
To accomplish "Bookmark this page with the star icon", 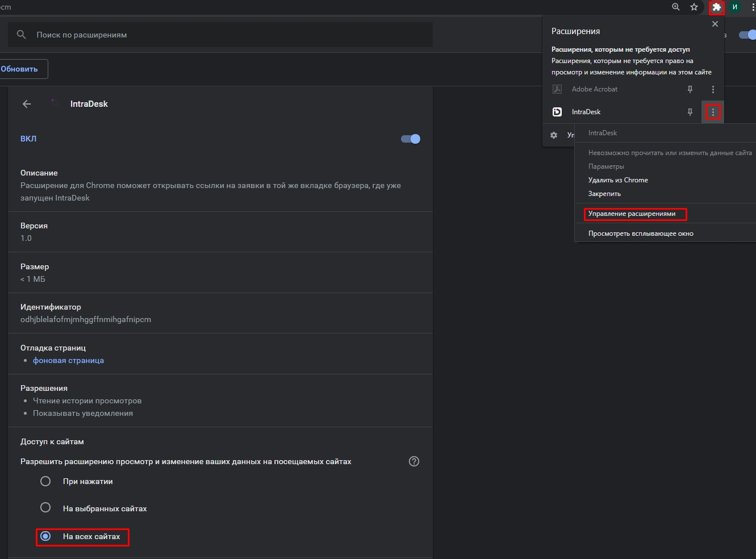I will [x=694, y=7].
